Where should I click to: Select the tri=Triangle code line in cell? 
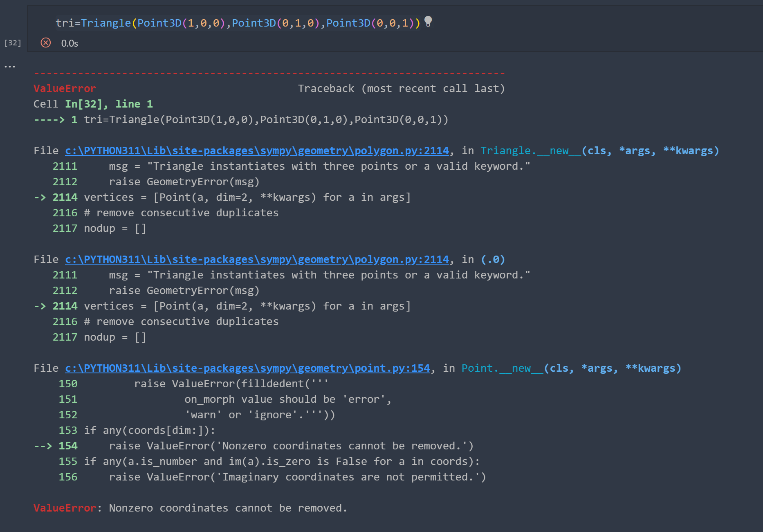point(237,23)
